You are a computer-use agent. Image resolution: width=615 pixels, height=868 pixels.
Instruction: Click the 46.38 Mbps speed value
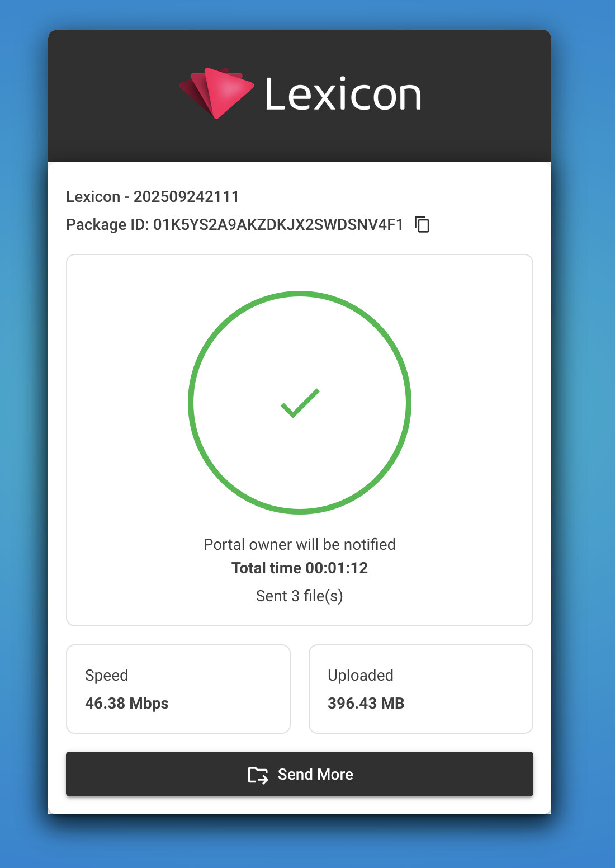pos(127,703)
